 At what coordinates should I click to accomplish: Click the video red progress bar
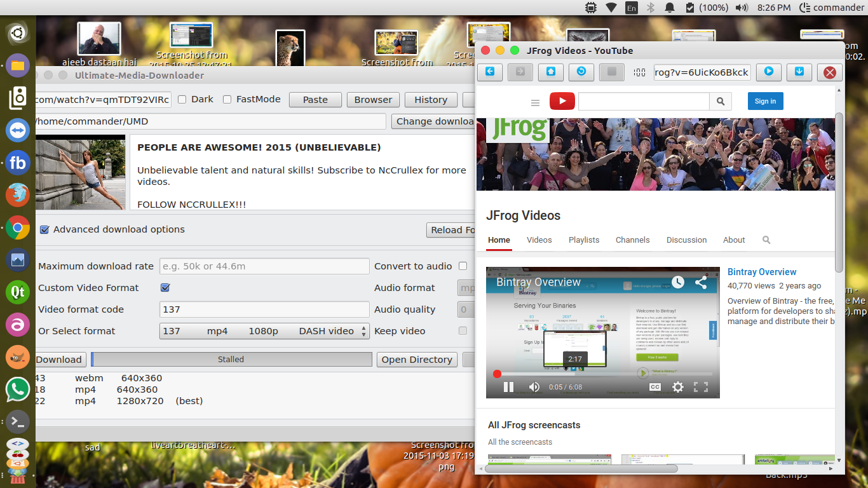(x=603, y=374)
